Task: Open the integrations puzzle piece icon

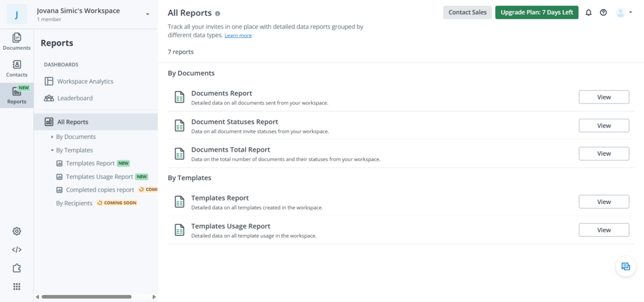Action: 16,269
